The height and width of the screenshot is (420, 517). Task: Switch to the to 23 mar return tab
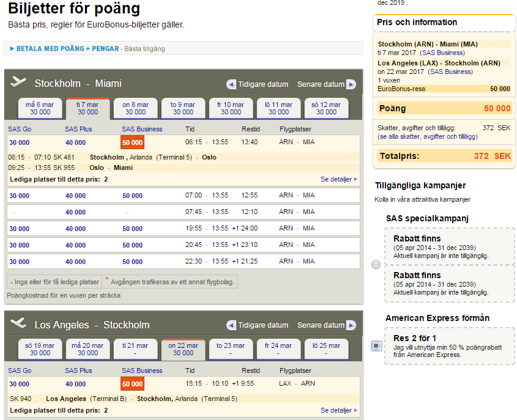point(231,349)
